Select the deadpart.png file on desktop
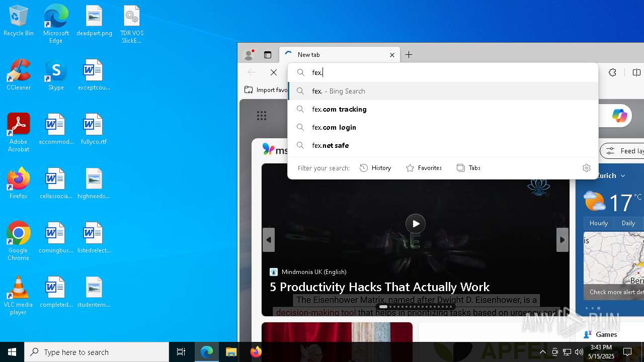 click(94, 21)
